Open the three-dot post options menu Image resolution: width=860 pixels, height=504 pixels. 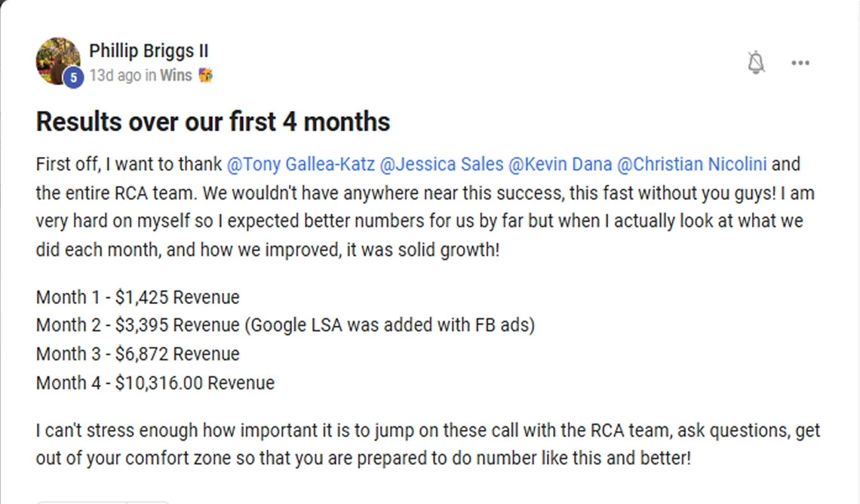coord(800,63)
